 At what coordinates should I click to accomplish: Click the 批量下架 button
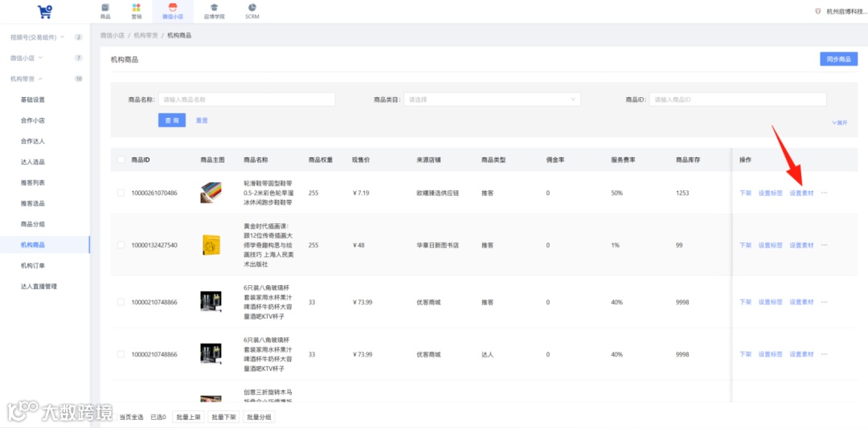point(223,417)
